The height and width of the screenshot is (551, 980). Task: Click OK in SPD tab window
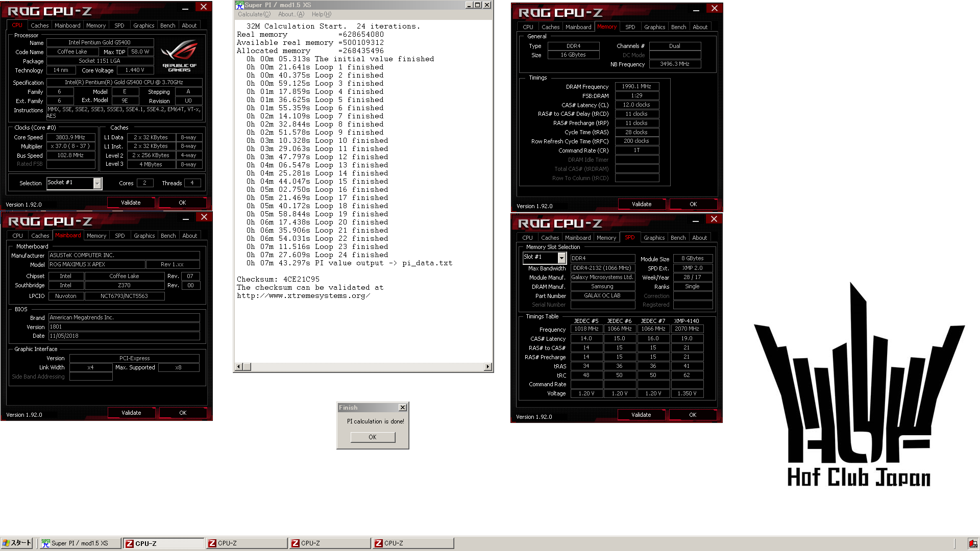tap(693, 415)
